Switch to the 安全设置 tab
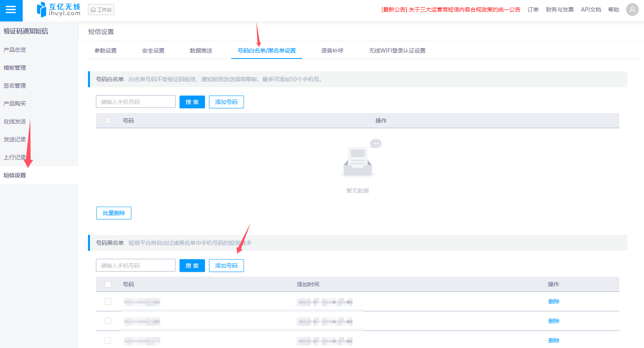644x348 pixels. (153, 51)
